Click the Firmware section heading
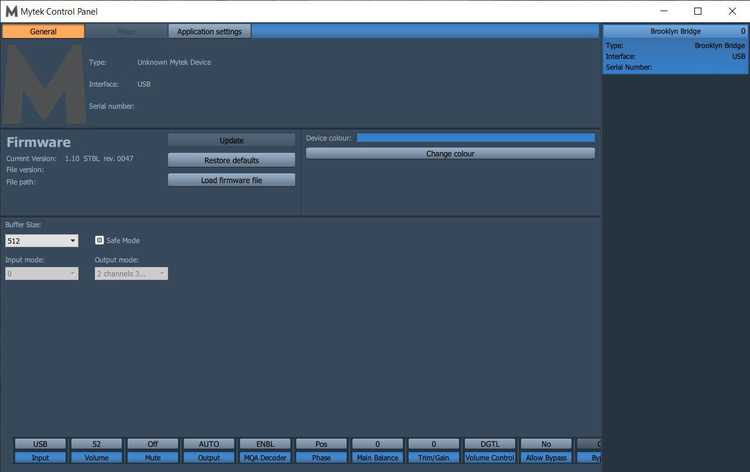Screen dimensions: 750x472 (x=39, y=142)
